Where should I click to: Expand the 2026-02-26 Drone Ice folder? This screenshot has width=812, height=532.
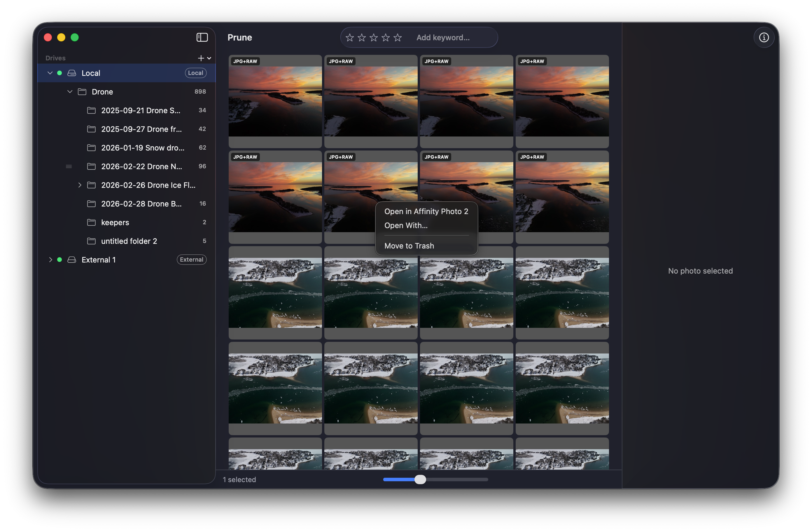[x=80, y=185]
